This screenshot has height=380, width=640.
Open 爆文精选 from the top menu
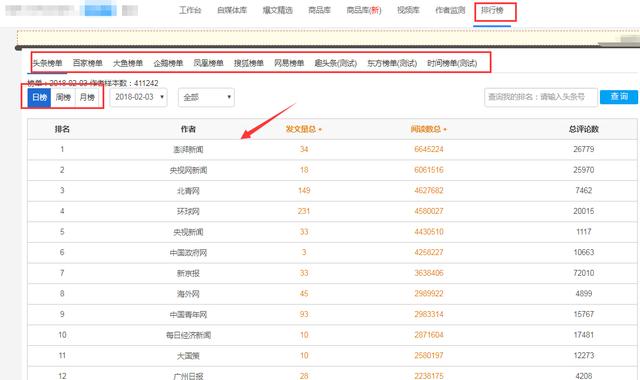pos(278,10)
